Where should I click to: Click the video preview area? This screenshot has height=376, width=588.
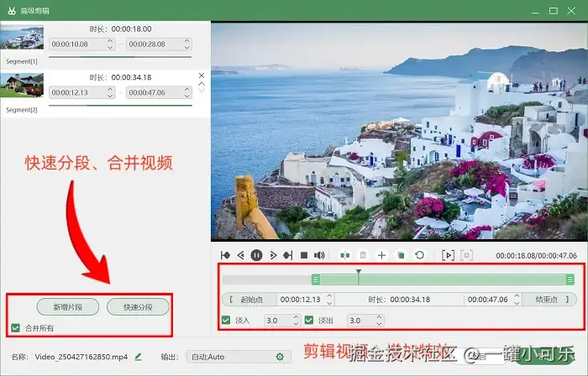(x=399, y=131)
